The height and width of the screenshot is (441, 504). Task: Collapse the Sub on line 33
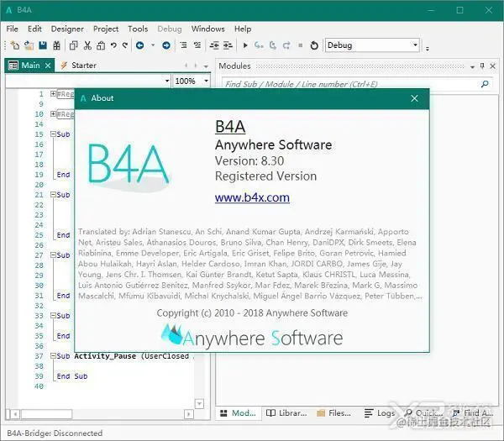tap(53, 315)
